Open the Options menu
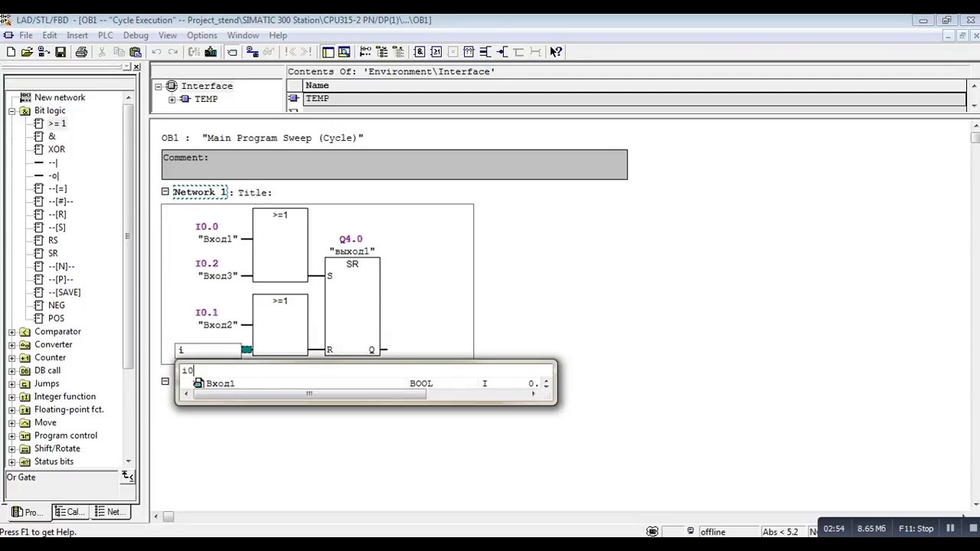Screen dimensions: 980x551 coord(202,35)
